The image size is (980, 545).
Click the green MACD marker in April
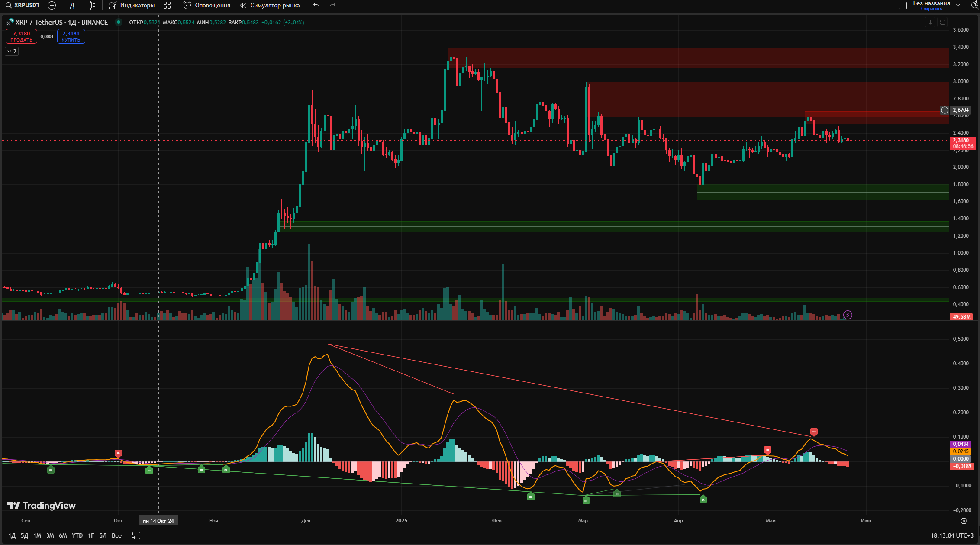703,499
